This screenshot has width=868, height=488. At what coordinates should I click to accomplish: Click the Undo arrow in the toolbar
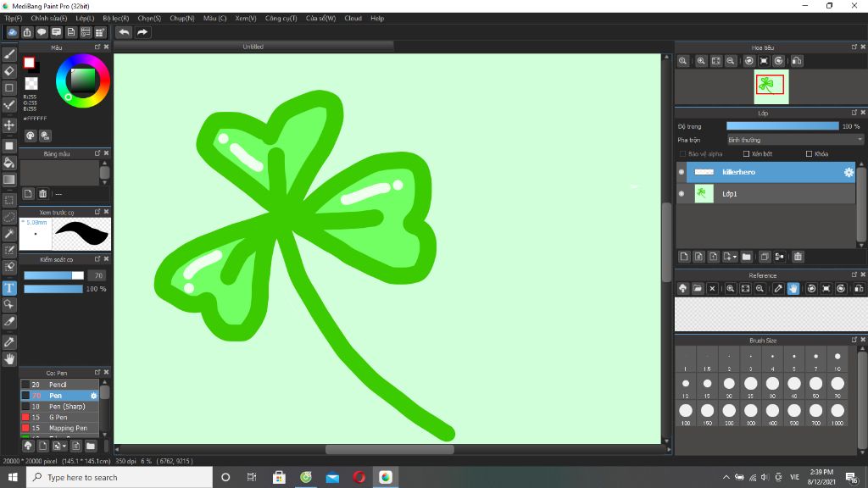124,32
